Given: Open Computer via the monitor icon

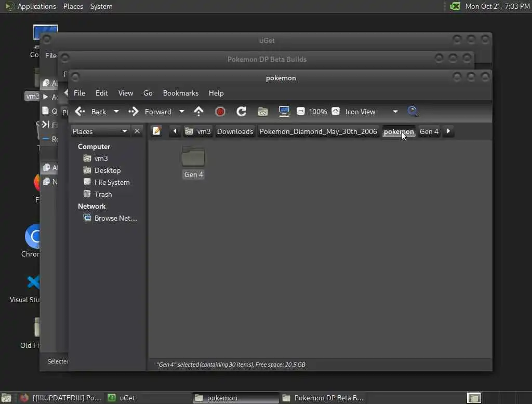Looking at the screenshot, I should [x=284, y=112].
